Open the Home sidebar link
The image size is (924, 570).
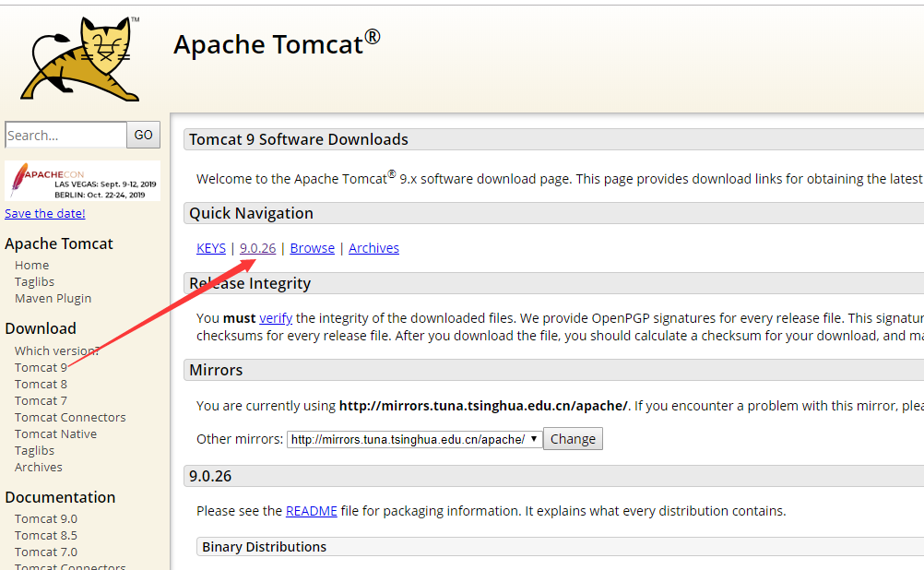click(x=32, y=266)
